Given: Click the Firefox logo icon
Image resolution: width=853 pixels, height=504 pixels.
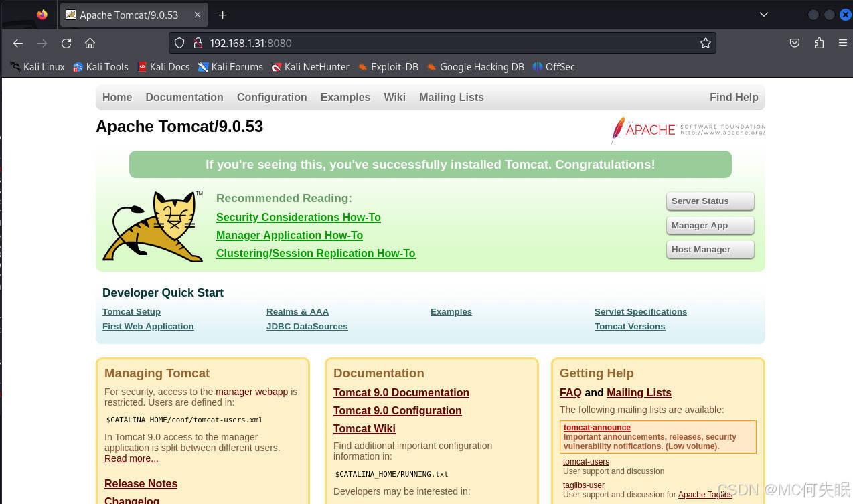Looking at the screenshot, I should (x=42, y=15).
